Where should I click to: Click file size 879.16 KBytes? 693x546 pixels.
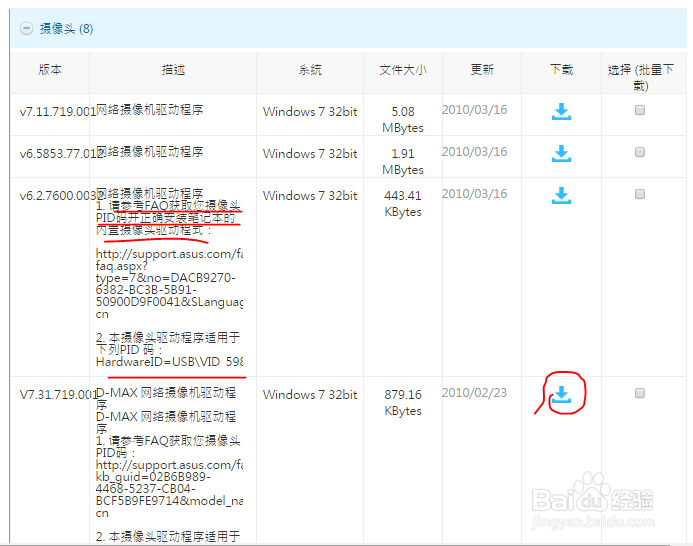403,402
